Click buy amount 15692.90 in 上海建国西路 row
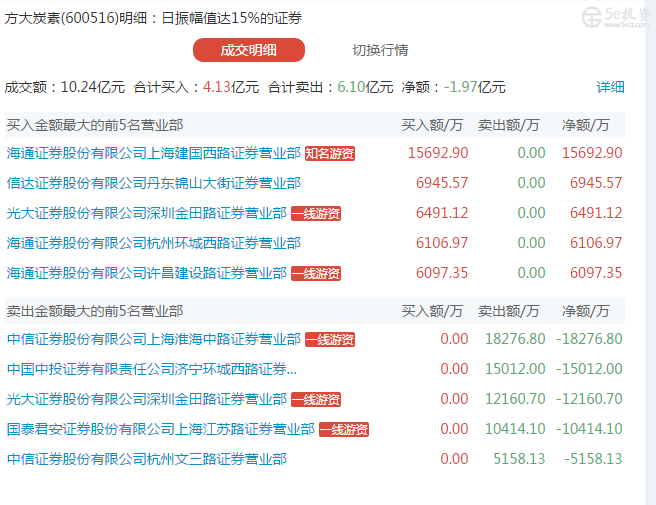Image resolution: width=656 pixels, height=505 pixels. (x=438, y=153)
